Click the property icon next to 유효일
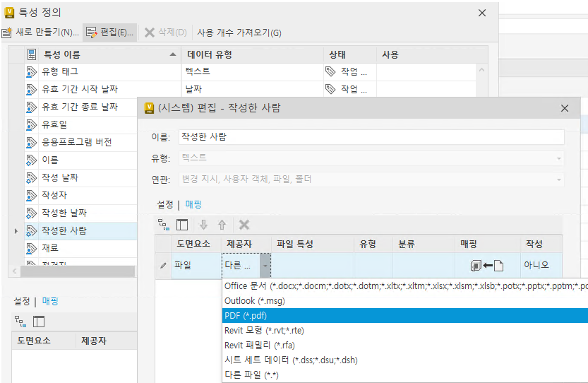Viewport: 588px width, 383px height. coord(32,124)
